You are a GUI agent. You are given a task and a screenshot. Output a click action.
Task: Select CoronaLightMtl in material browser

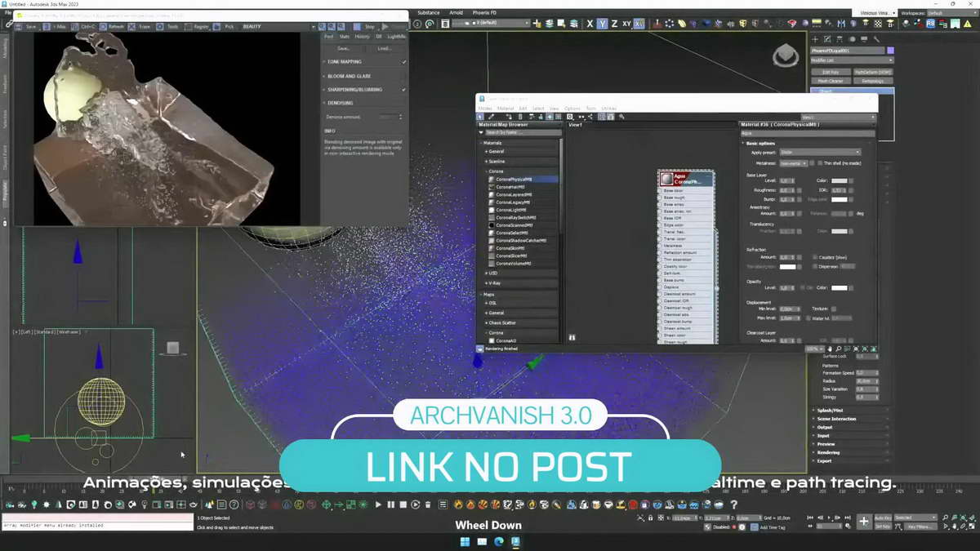(511, 210)
